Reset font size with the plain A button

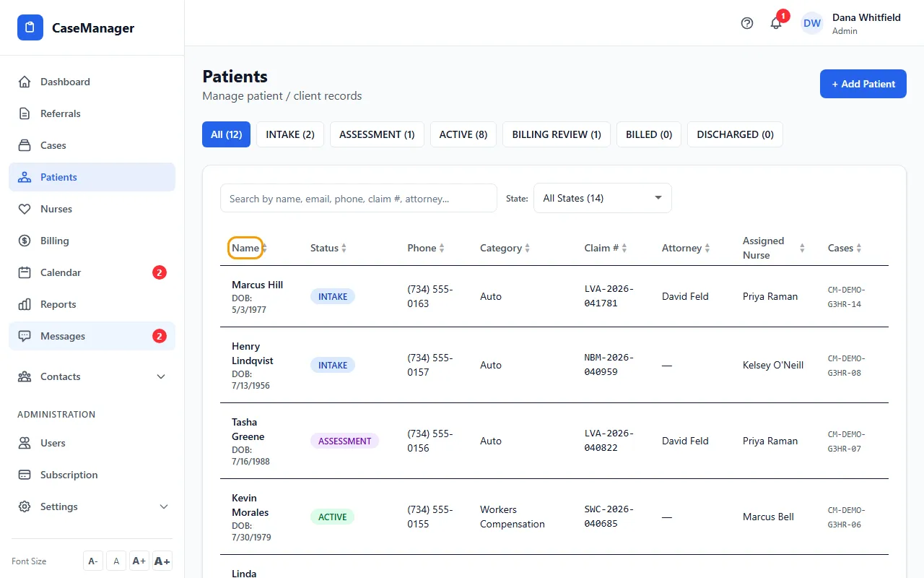[x=116, y=561]
